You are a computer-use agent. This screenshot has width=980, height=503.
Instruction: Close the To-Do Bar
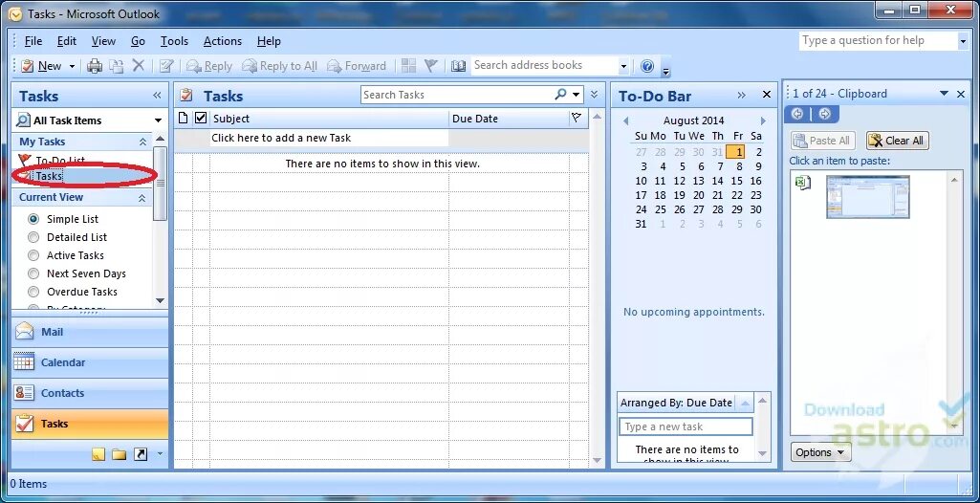pyautogui.click(x=767, y=95)
